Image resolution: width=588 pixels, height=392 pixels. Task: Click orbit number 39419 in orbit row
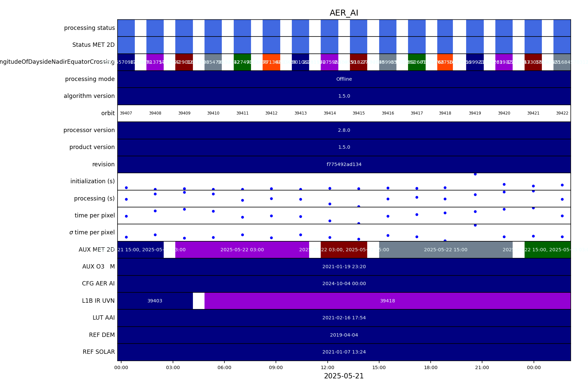coord(474,113)
